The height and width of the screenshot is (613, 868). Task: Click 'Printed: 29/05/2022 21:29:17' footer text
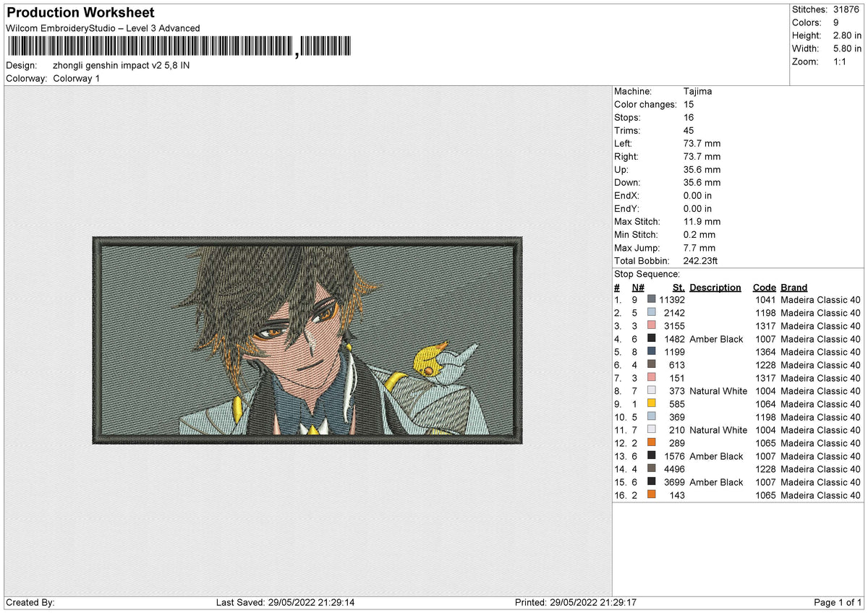pyautogui.click(x=575, y=602)
